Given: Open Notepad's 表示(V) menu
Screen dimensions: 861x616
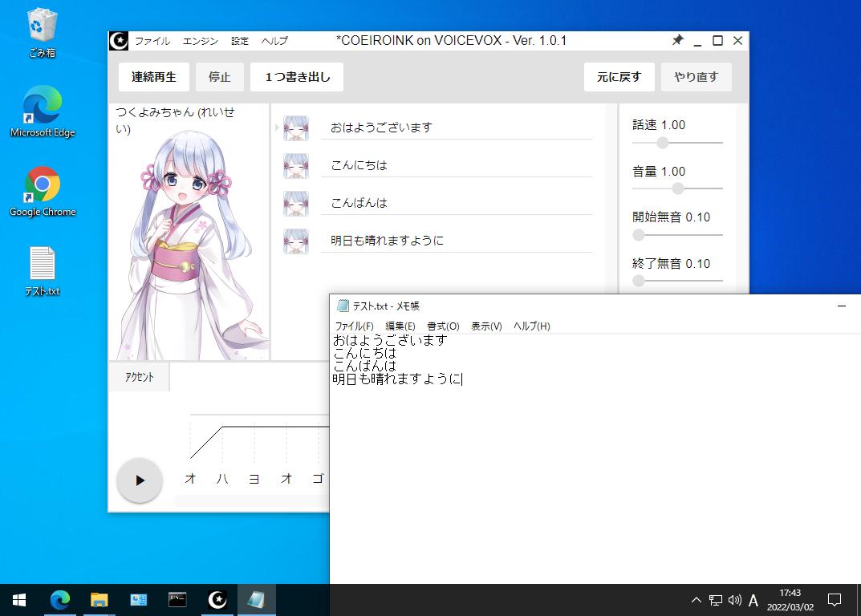Looking at the screenshot, I should click(x=486, y=326).
